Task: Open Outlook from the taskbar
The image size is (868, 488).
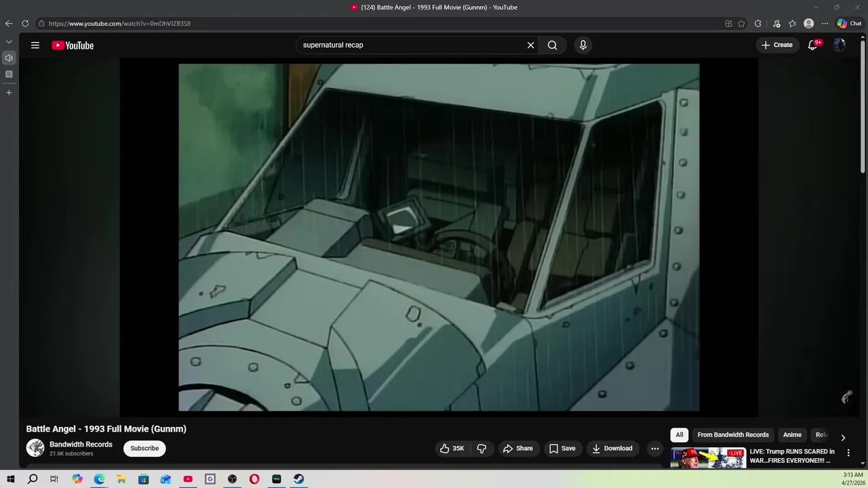Action: pyautogui.click(x=165, y=479)
